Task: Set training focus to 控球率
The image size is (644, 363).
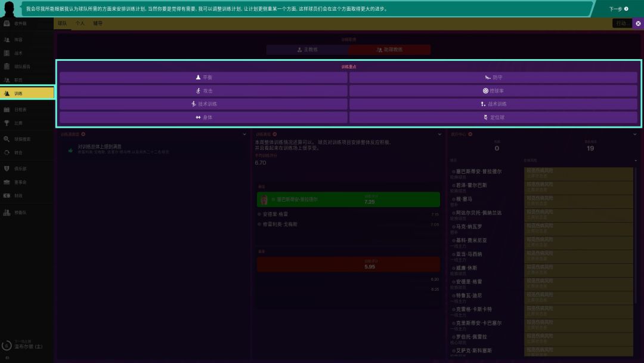Action: (x=493, y=91)
